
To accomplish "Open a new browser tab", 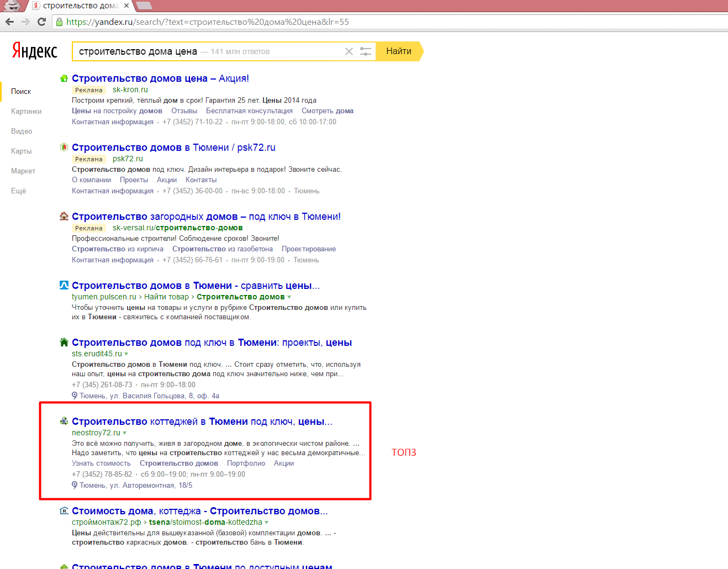I will coord(144,6).
